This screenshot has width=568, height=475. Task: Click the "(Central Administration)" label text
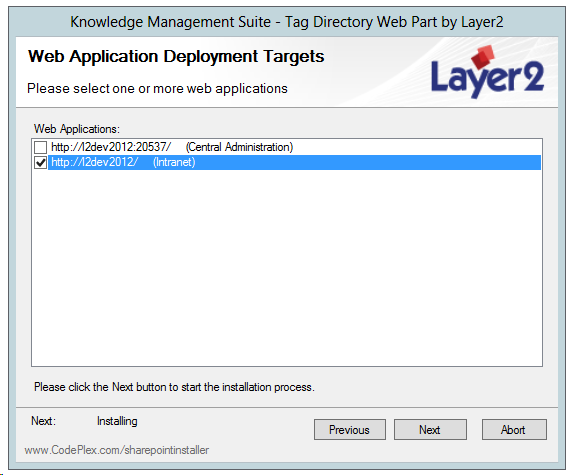(x=239, y=147)
